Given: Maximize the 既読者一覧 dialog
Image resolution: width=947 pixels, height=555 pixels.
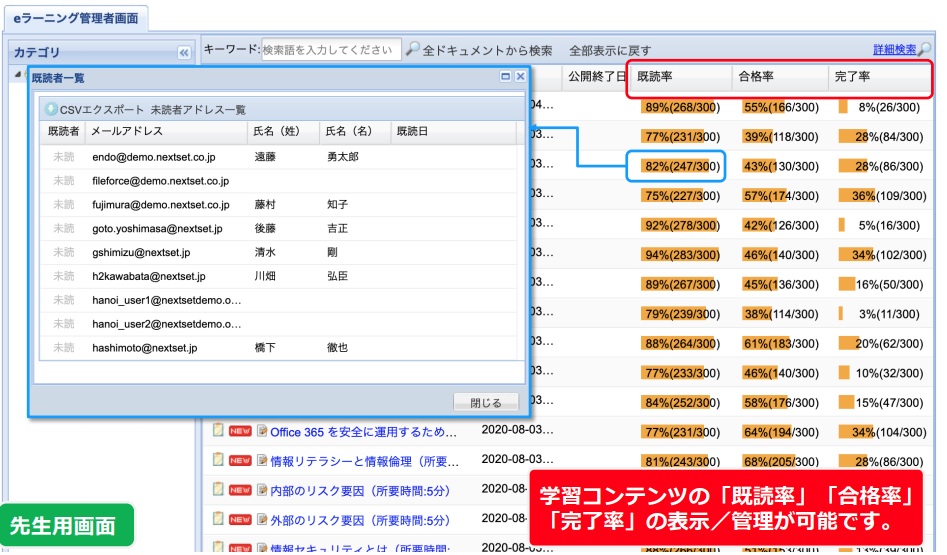Looking at the screenshot, I should (506, 77).
